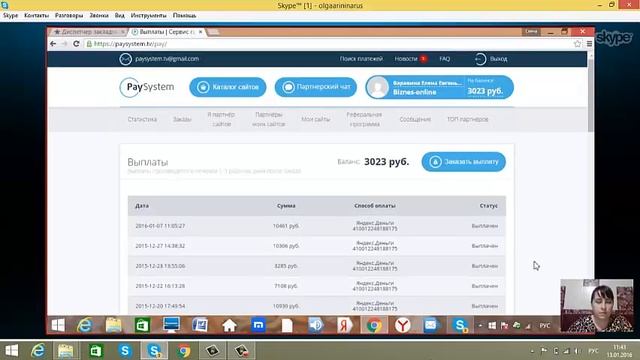Open the Вид menu

tap(120, 16)
